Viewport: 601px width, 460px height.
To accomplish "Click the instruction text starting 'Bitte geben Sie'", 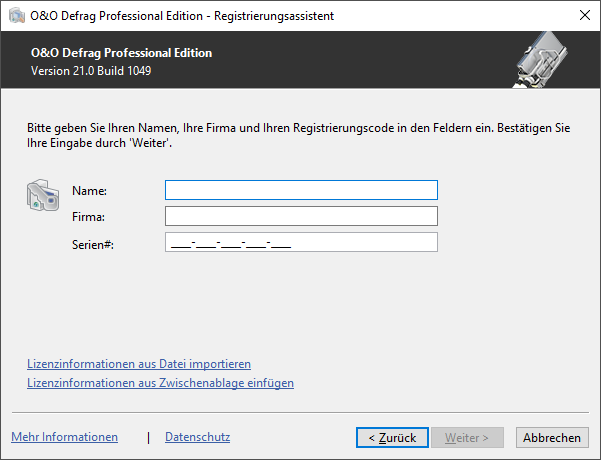I will click(299, 135).
